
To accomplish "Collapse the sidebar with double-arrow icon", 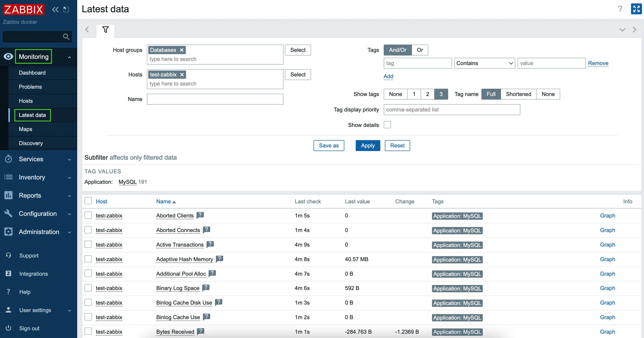I will (x=55, y=10).
